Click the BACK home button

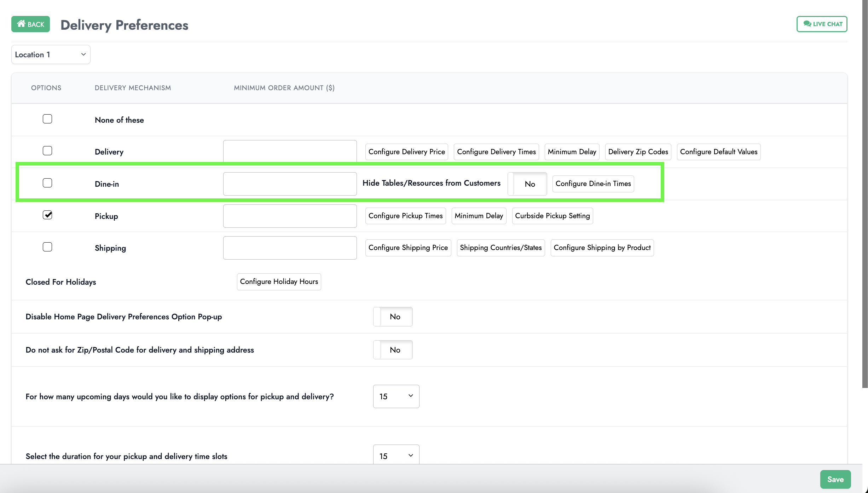click(x=30, y=24)
